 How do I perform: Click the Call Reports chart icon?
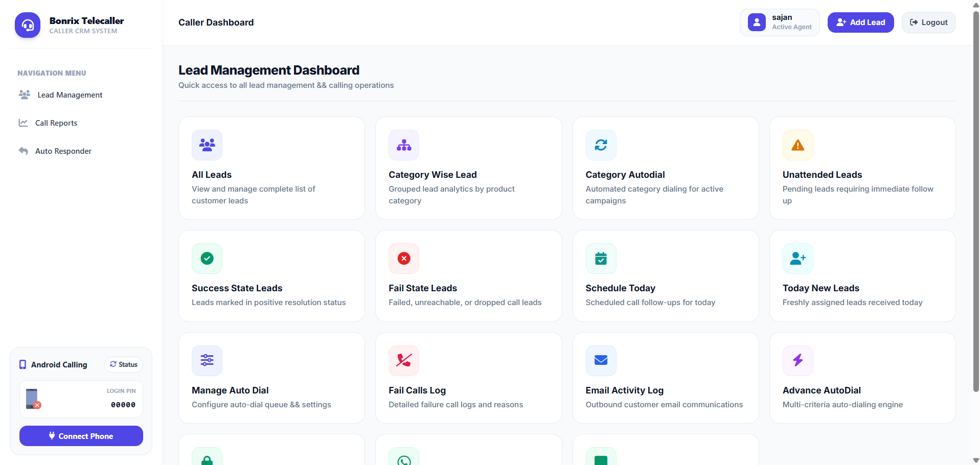coord(23,123)
